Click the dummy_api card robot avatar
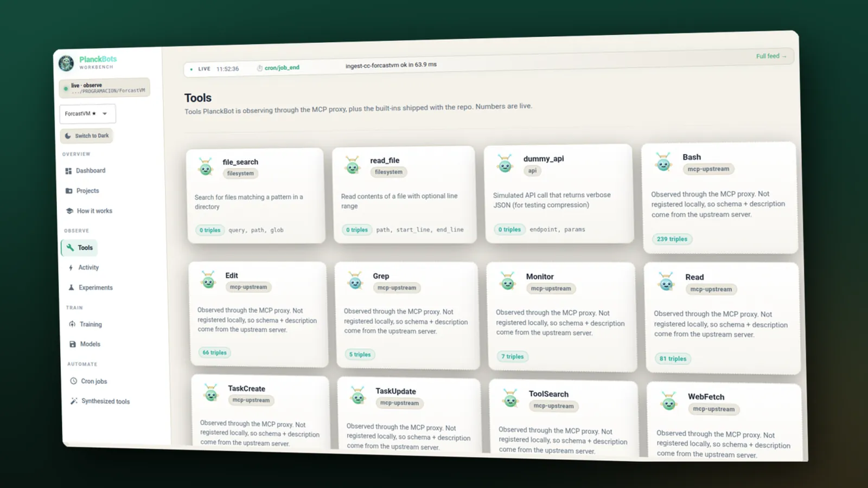This screenshot has width=868, height=488. [505, 163]
